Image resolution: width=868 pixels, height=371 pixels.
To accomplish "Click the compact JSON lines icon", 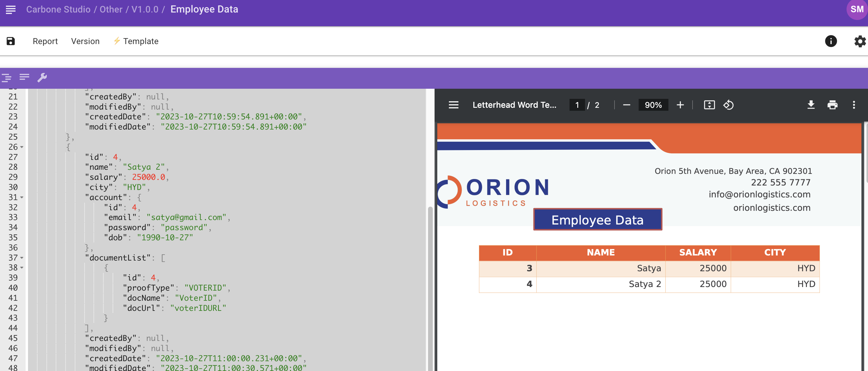I will click(x=24, y=77).
